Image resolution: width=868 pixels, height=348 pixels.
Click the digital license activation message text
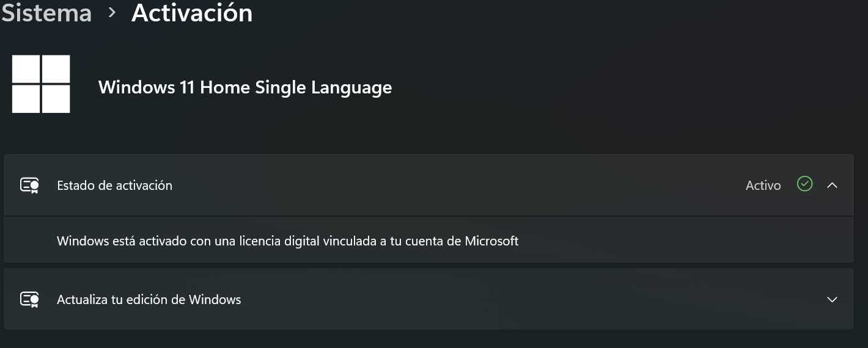pos(287,241)
